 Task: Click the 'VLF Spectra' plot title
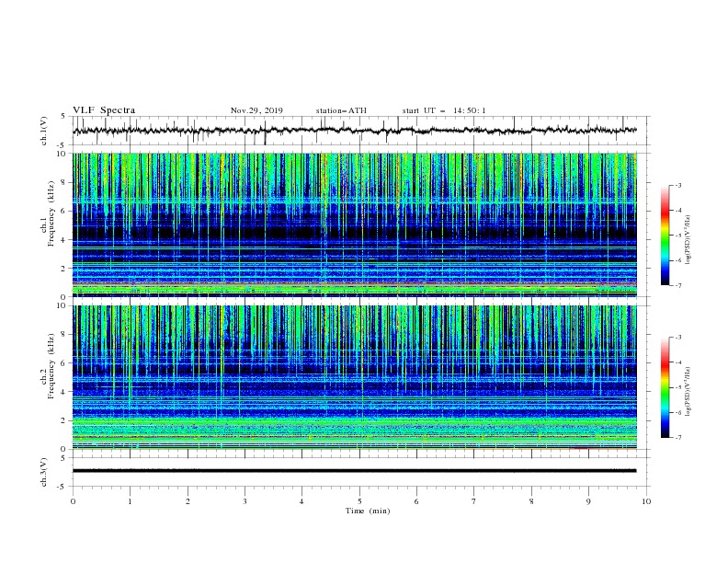click(x=104, y=110)
